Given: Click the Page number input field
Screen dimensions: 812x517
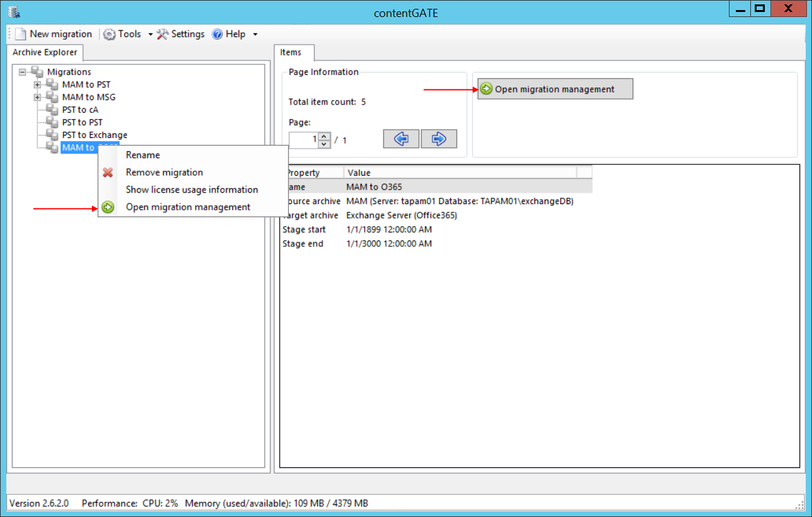Looking at the screenshot, I should 303,140.
